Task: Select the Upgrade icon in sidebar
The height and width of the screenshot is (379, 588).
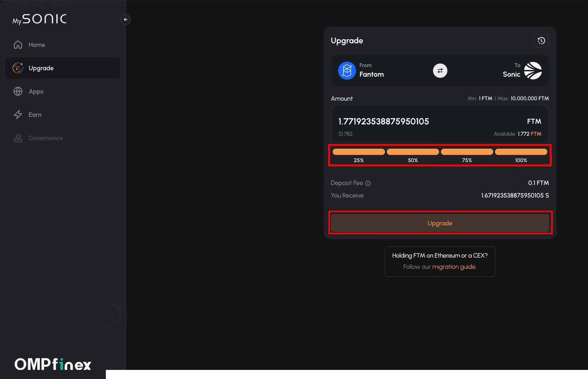Action: point(18,68)
